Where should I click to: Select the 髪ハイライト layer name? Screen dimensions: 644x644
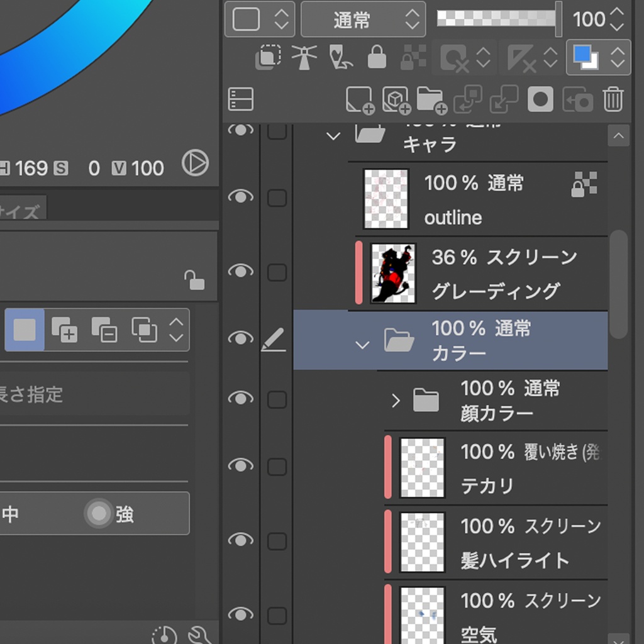pos(515,560)
